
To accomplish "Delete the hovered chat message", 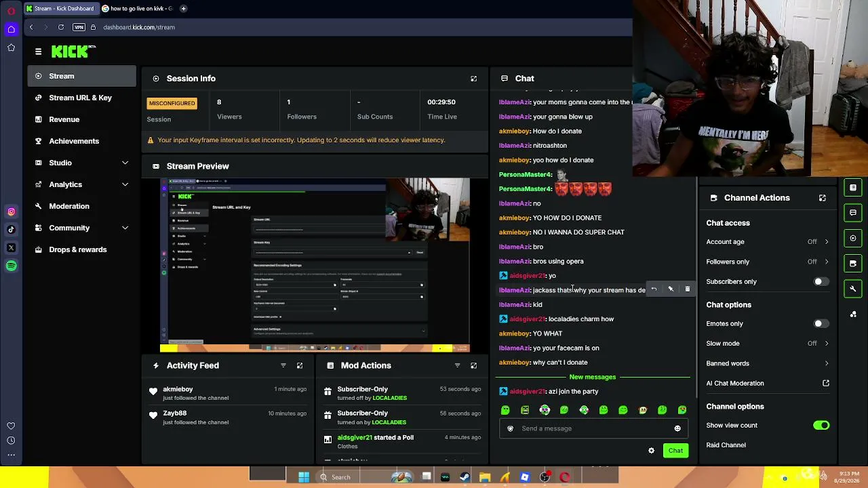I will pos(687,289).
